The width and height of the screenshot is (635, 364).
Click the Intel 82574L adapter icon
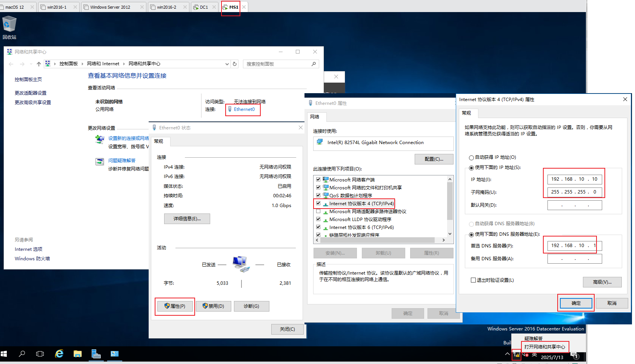tap(320, 142)
